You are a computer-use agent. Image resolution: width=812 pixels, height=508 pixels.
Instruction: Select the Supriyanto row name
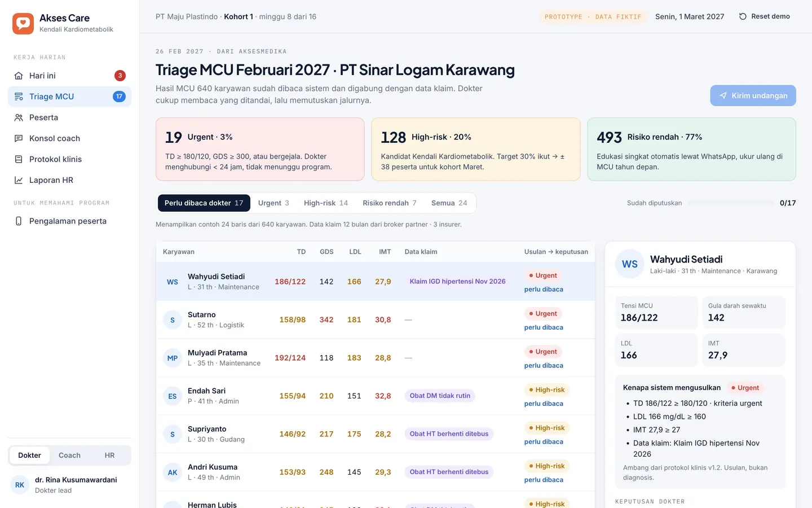[x=207, y=429]
